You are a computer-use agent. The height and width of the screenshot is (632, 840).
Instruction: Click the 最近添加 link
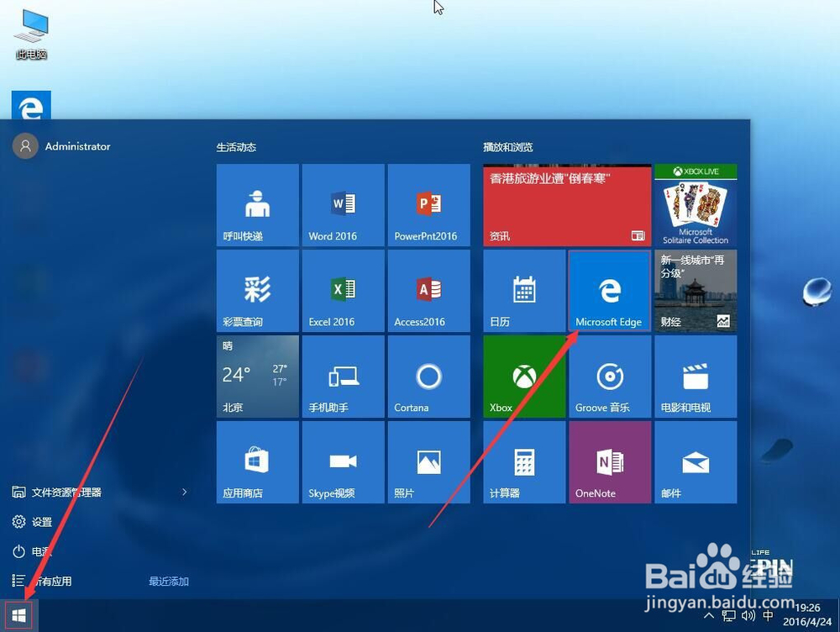coord(169,581)
